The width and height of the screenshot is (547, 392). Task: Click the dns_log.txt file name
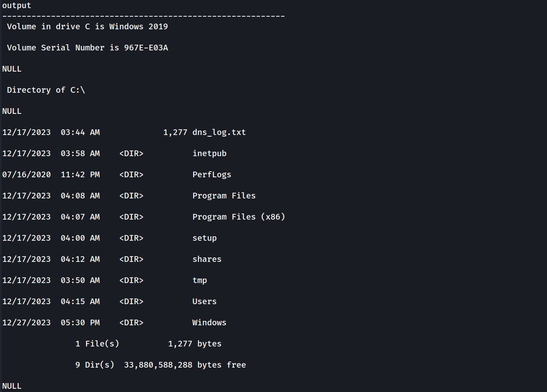click(x=219, y=133)
